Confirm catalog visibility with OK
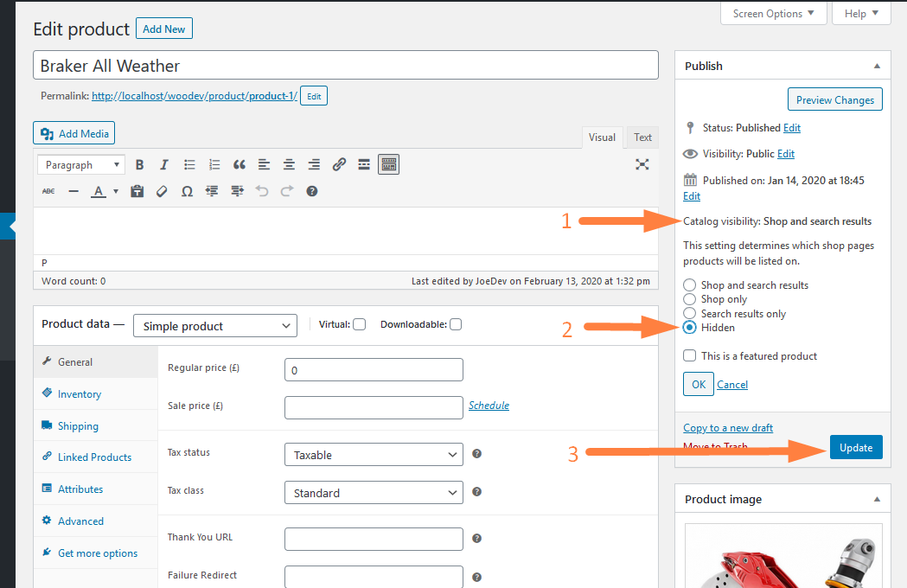The width and height of the screenshot is (907, 588). click(x=698, y=384)
